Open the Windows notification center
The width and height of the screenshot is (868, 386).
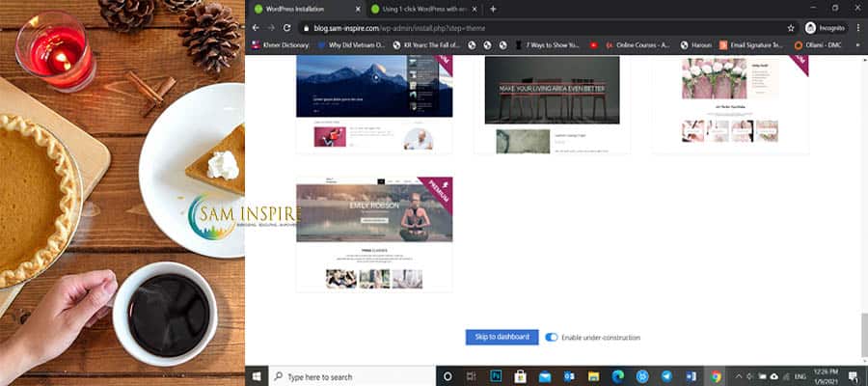(853, 376)
